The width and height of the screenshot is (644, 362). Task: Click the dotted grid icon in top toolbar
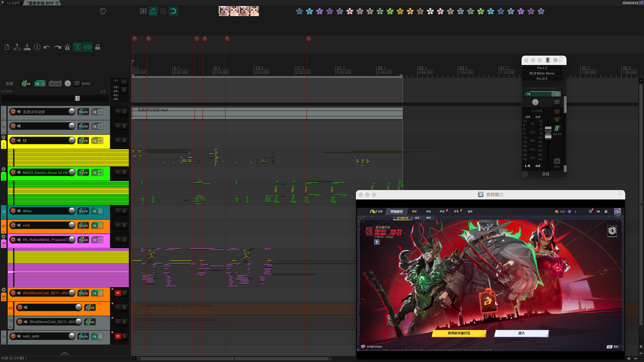[143, 11]
